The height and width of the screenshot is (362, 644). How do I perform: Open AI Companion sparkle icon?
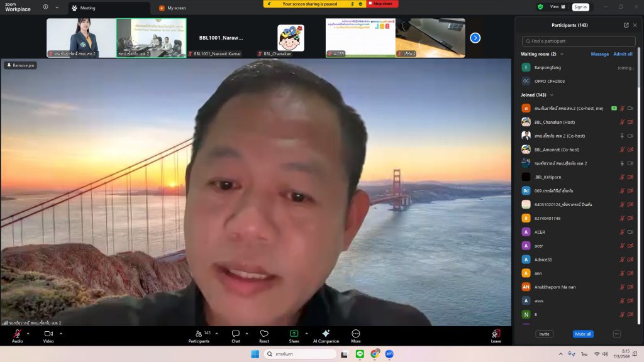coord(326,334)
